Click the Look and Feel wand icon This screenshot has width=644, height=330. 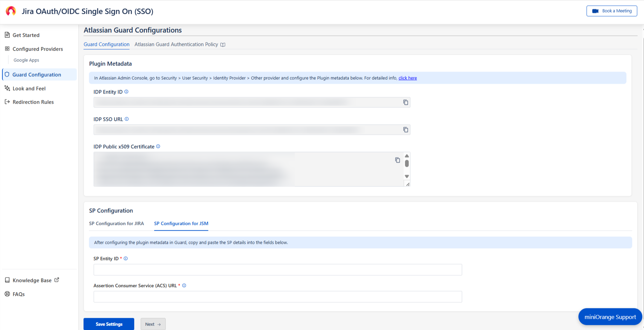tap(7, 88)
